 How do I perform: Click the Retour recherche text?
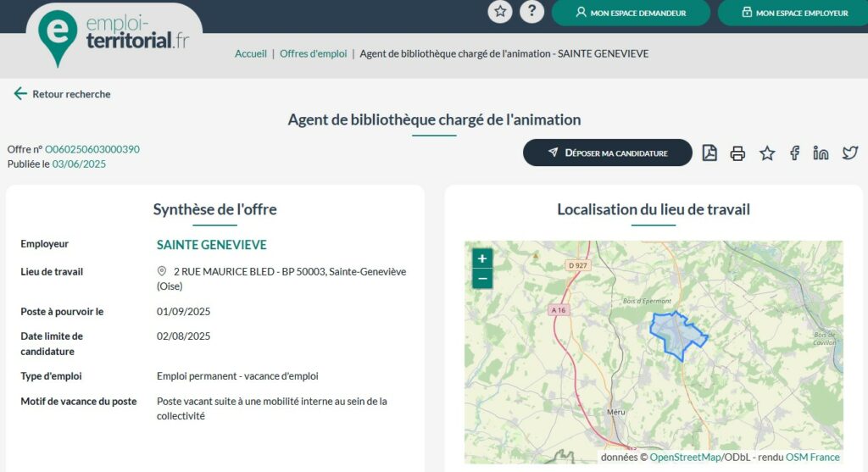click(71, 94)
